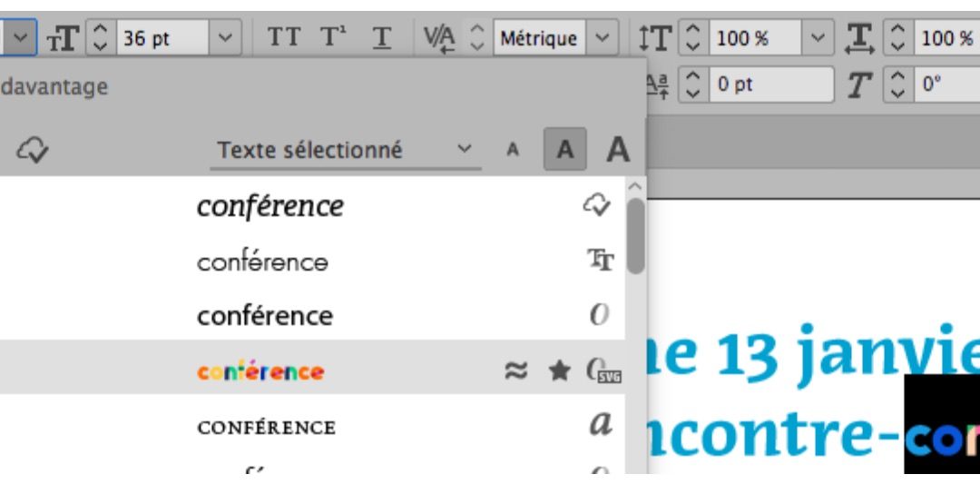Click the TrueType icon on second font row
Screen dimensions: 980x494
tap(600, 262)
